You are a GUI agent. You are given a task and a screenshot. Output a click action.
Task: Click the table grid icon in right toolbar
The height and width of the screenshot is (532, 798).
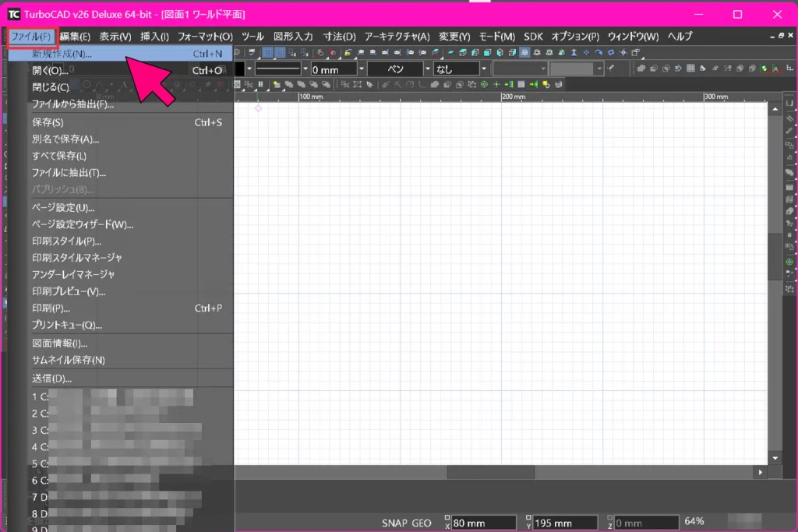point(690,68)
